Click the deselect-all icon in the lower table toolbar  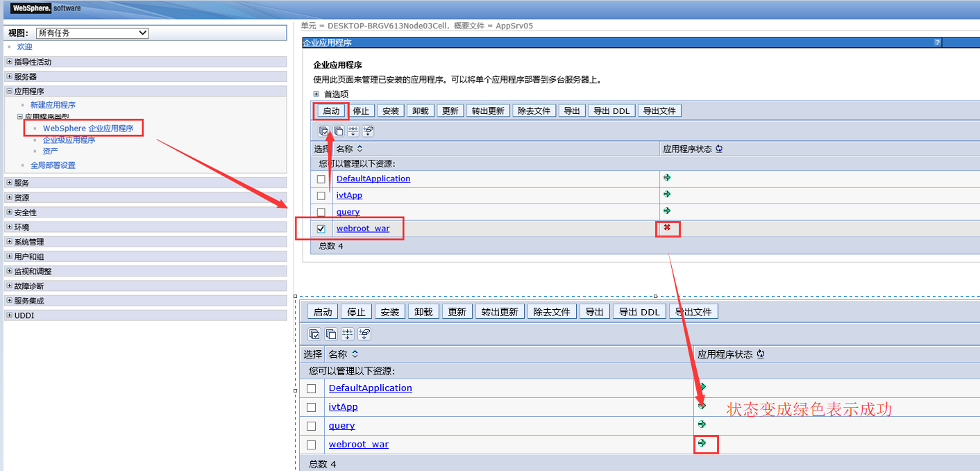click(331, 334)
